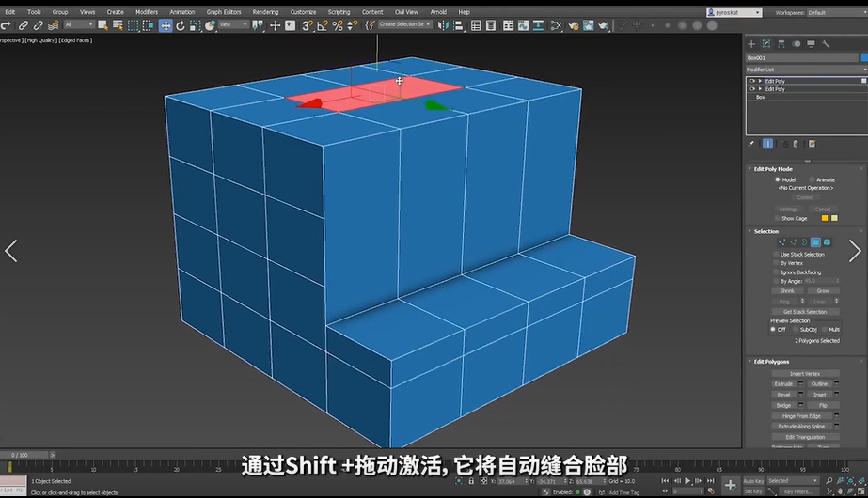Toggle the Spinner Snap icon

(x=352, y=25)
